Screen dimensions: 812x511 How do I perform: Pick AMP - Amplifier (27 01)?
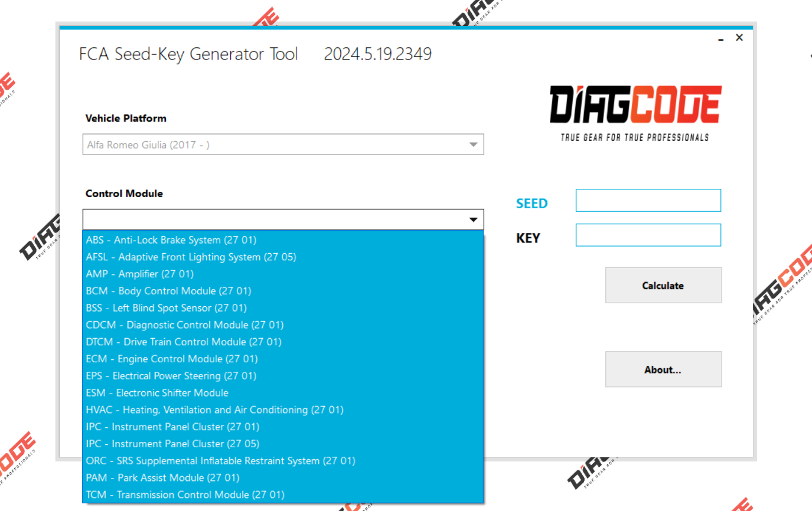283,274
